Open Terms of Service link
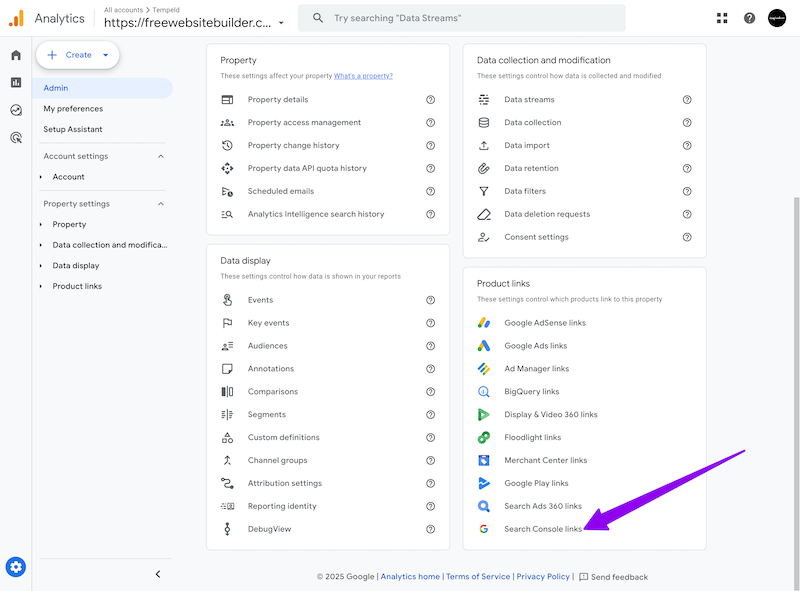This screenshot has height=591, width=800. pos(478,576)
